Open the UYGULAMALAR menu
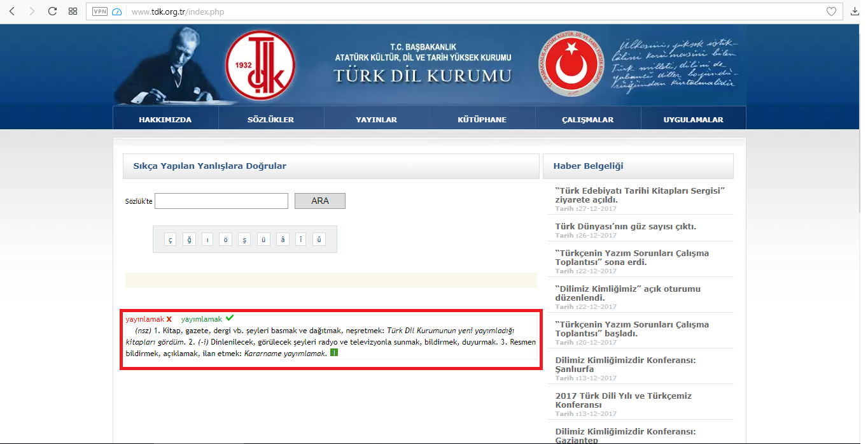This screenshot has height=444, width=868. coord(694,119)
